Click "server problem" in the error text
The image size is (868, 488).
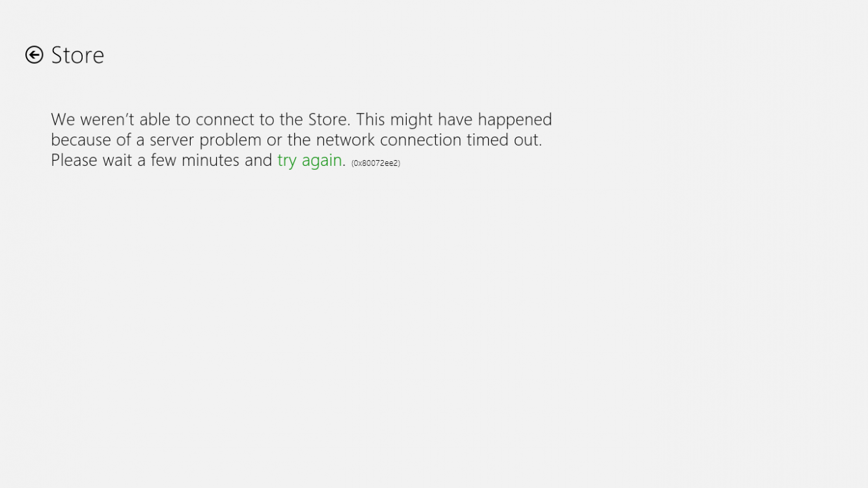[x=206, y=141]
